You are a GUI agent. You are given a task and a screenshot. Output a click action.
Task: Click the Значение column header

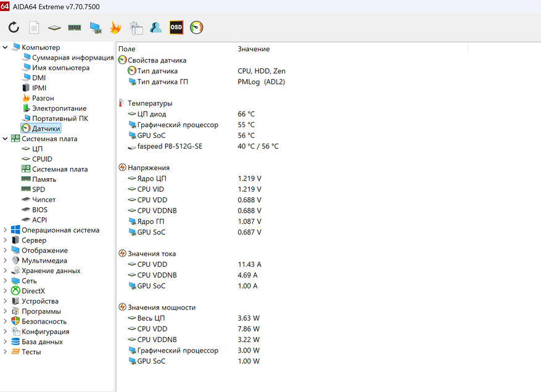pyautogui.click(x=254, y=49)
